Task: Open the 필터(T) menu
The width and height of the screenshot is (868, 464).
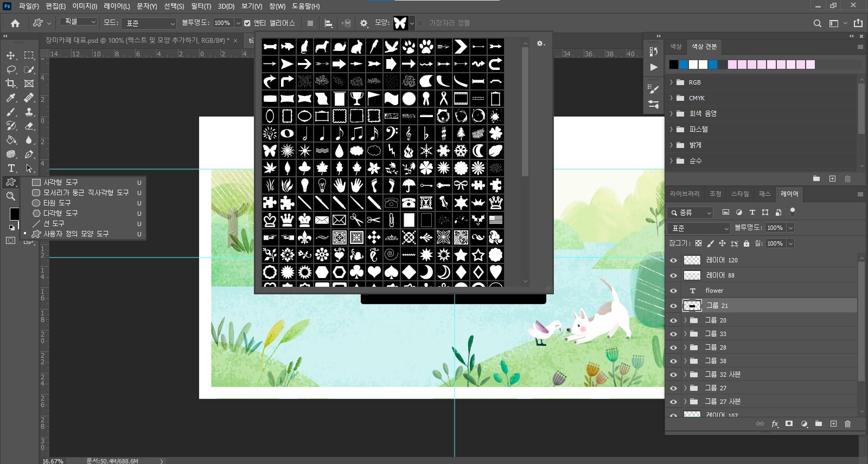Action: pyautogui.click(x=201, y=6)
